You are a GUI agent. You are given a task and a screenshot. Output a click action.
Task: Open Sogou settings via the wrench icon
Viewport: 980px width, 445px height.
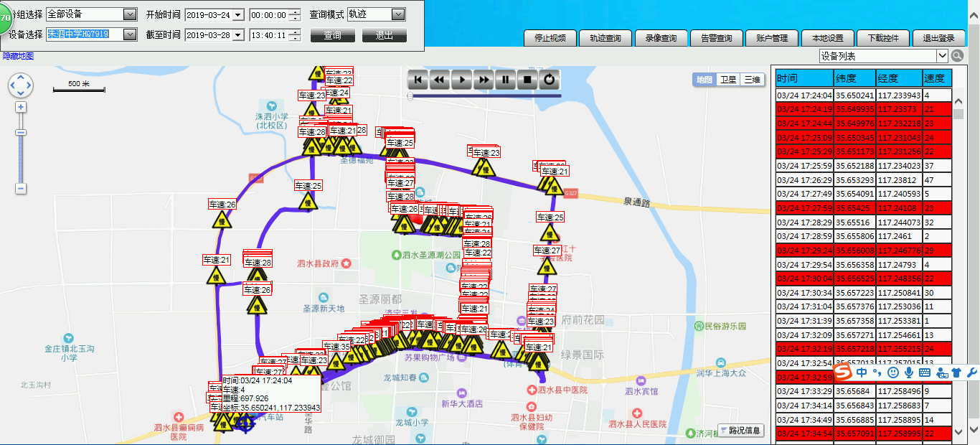click(x=971, y=373)
